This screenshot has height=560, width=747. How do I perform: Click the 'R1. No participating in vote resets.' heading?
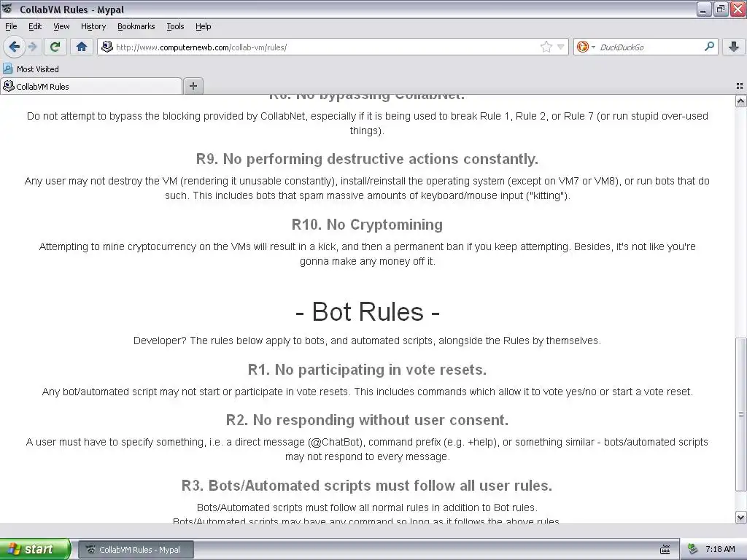(x=368, y=370)
